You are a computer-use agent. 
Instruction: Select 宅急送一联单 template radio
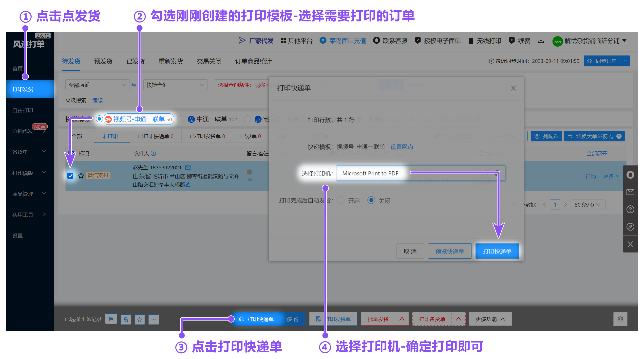pyautogui.click(x=247, y=119)
